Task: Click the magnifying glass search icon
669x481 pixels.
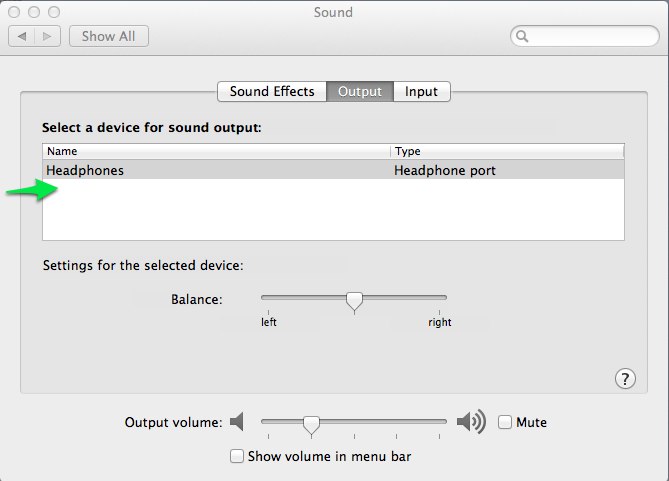Action: 522,36
